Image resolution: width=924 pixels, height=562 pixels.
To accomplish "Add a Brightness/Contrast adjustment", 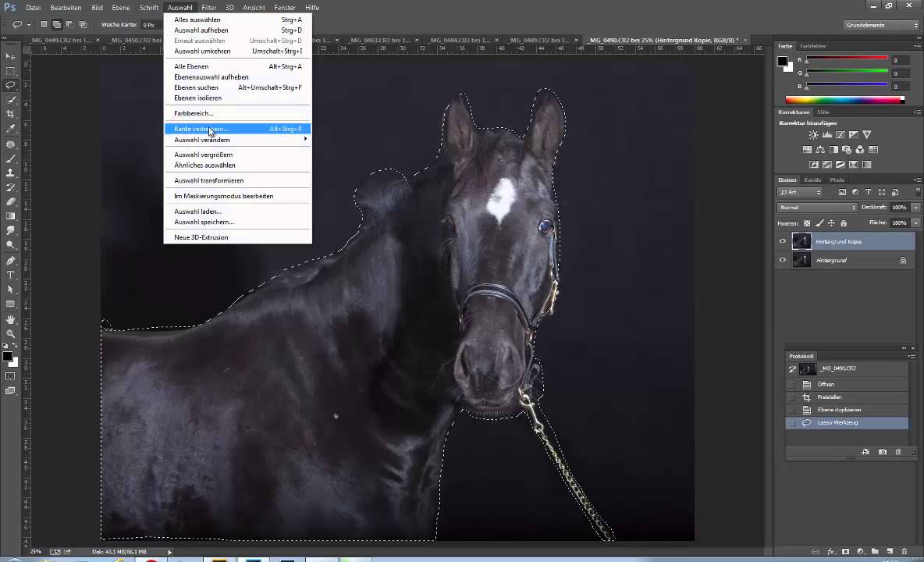I will point(814,135).
